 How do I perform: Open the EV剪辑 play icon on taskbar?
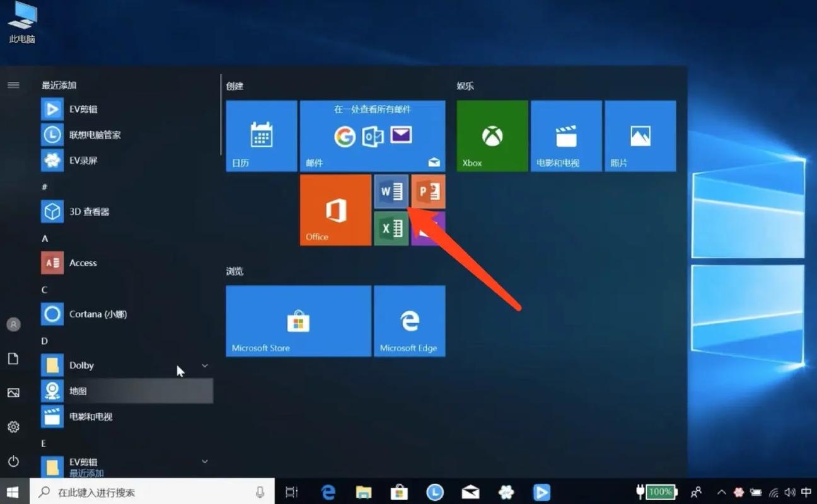click(542, 492)
